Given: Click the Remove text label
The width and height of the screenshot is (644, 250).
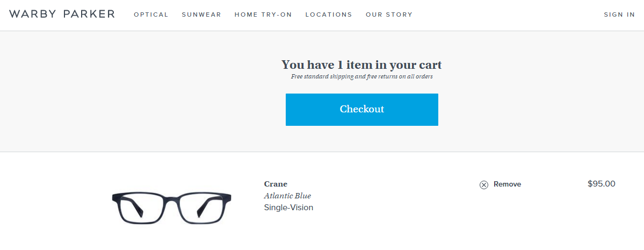Looking at the screenshot, I should pyautogui.click(x=507, y=184).
